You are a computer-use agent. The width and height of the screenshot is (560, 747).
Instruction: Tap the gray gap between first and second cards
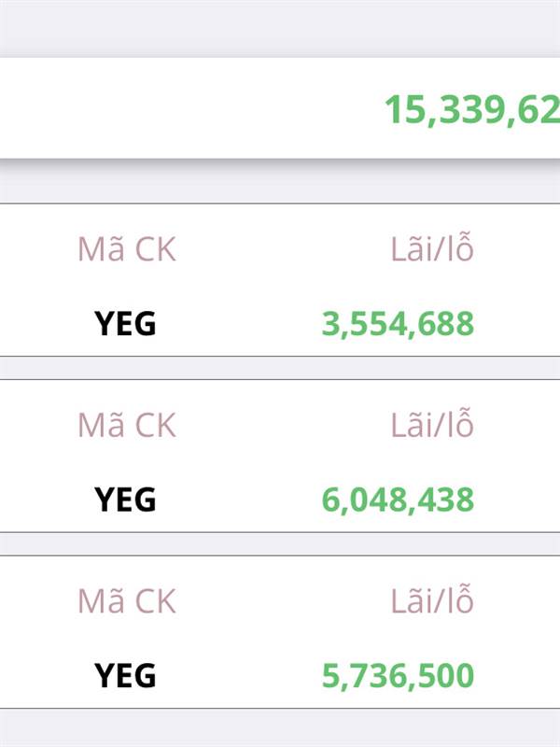[280, 368]
